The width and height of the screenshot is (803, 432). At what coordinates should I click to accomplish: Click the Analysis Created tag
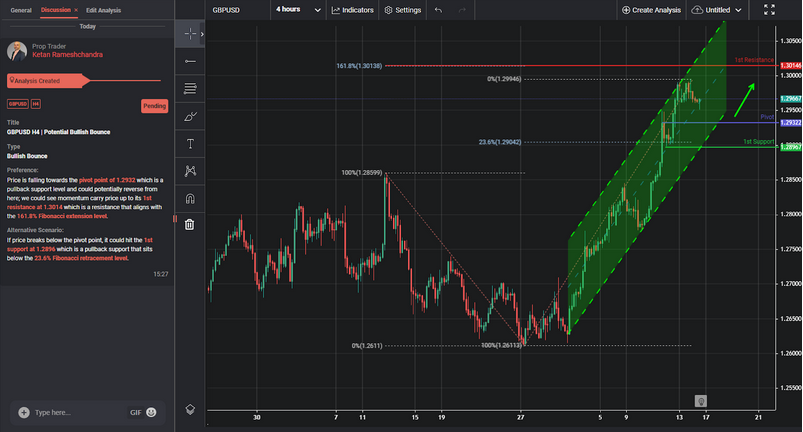[x=48, y=81]
